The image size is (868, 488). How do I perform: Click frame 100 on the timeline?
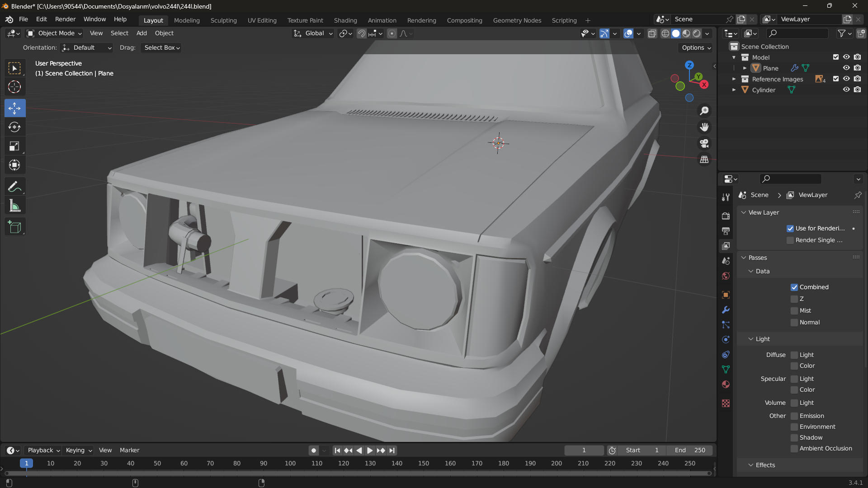[290, 464]
